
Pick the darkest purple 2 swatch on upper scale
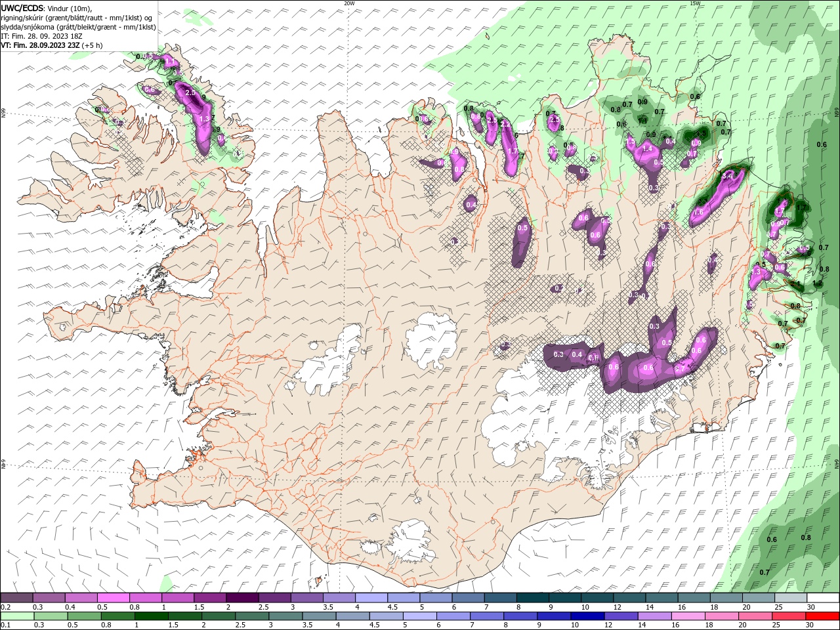[x=242, y=598]
